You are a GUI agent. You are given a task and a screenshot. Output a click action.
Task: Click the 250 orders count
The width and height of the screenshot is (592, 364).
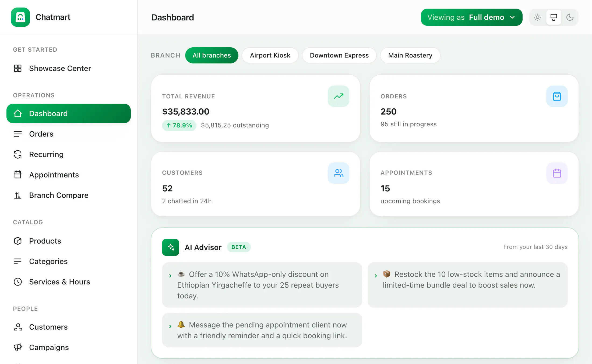389,111
